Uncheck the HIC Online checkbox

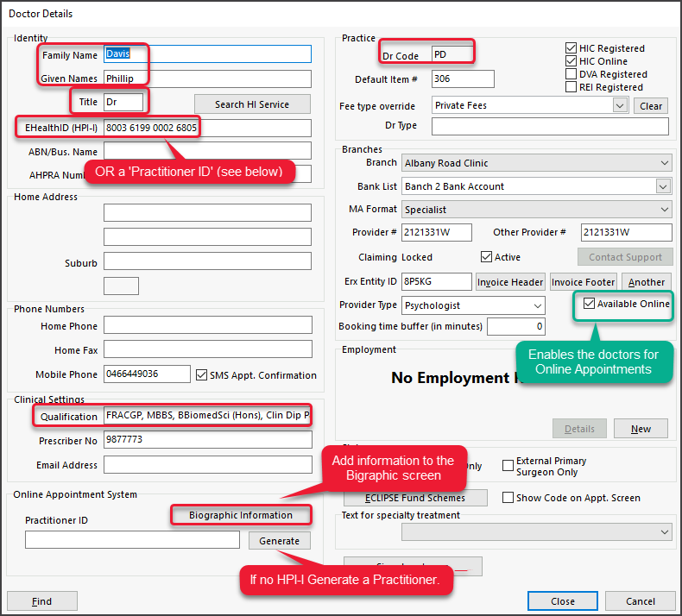571,61
